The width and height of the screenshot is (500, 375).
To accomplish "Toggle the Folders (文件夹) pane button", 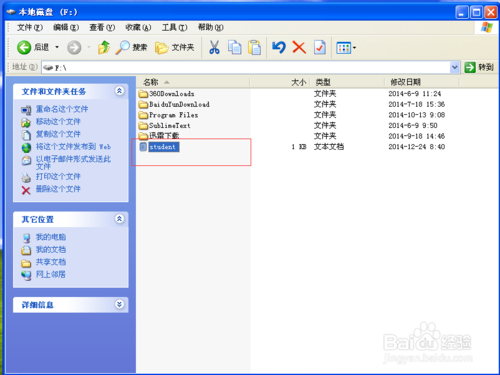I will pos(175,48).
